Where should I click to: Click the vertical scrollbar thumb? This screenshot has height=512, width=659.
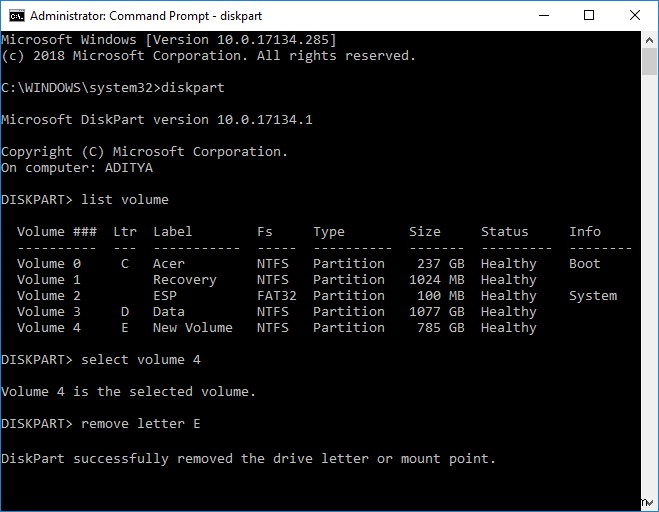(650, 62)
